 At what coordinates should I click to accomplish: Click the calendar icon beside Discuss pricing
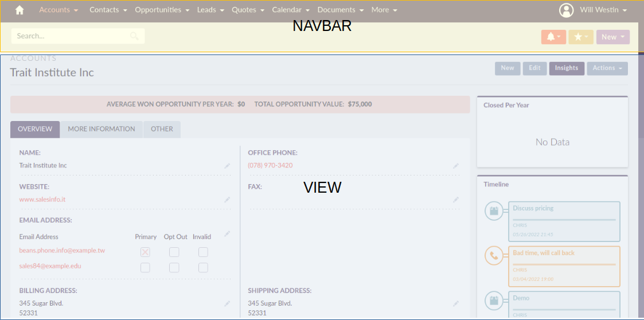pyautogui.click(x=494, y=212)
